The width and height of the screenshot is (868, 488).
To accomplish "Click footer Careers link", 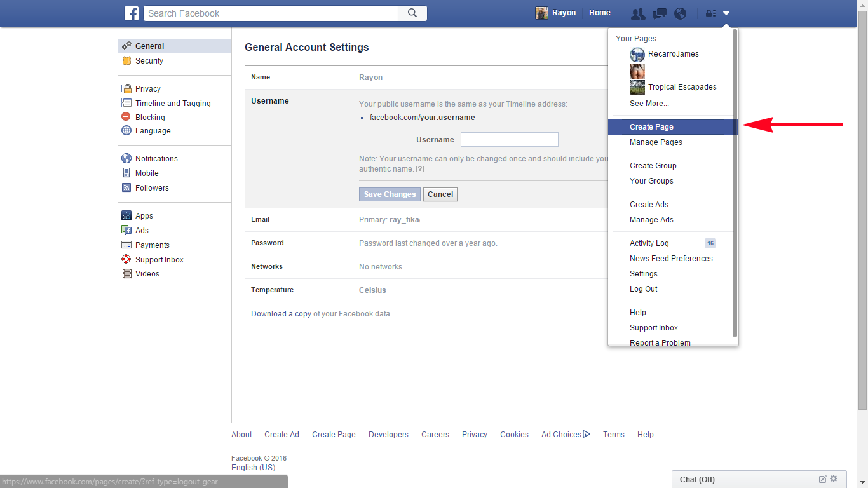I will click(435, 435).
